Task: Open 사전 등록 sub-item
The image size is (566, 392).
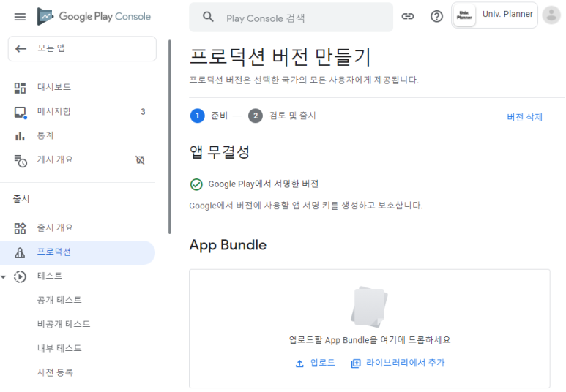Action: (55, 372)
